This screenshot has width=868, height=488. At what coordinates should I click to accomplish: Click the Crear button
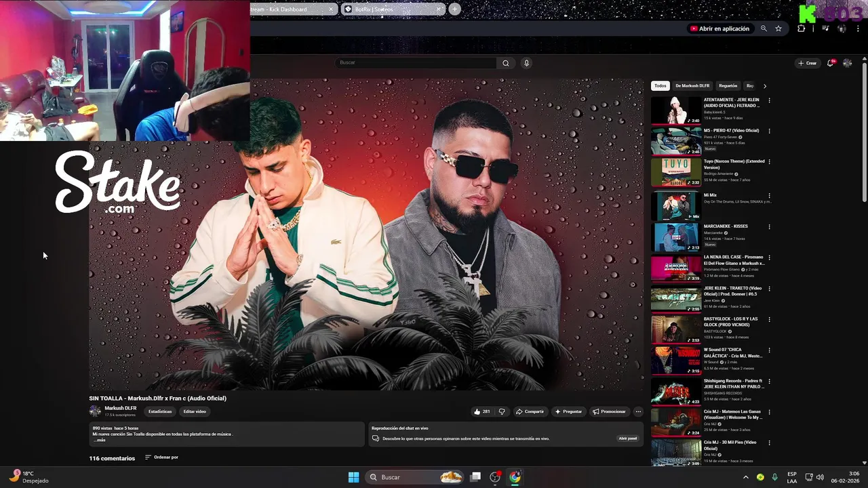coord(808,63)
